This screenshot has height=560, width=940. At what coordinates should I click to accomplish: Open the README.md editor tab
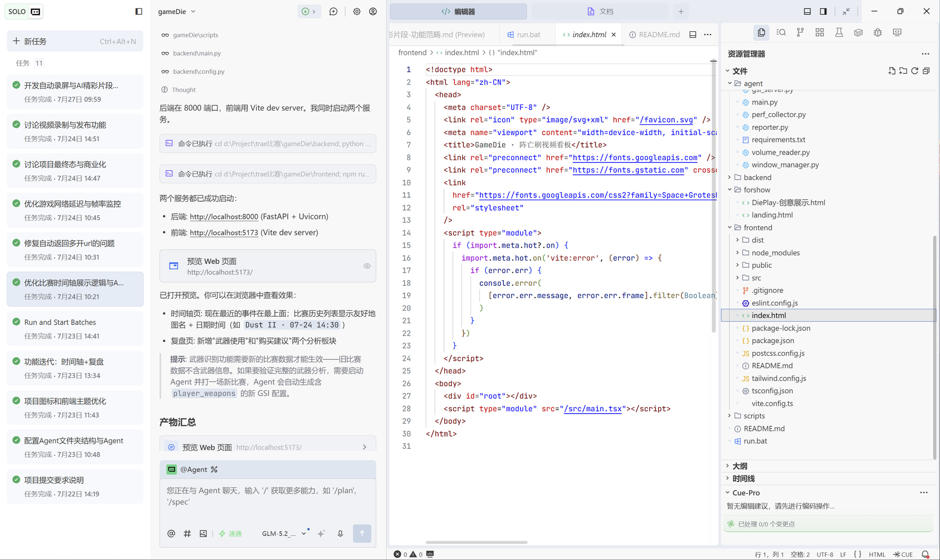click(x=655, y=35)
